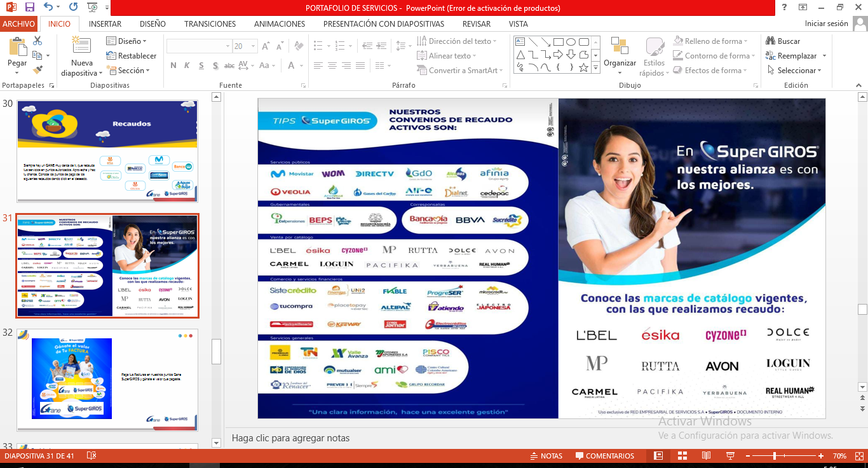Screen dimensions: 868x468
Task: Toggle numbered list
Action: 339,46
